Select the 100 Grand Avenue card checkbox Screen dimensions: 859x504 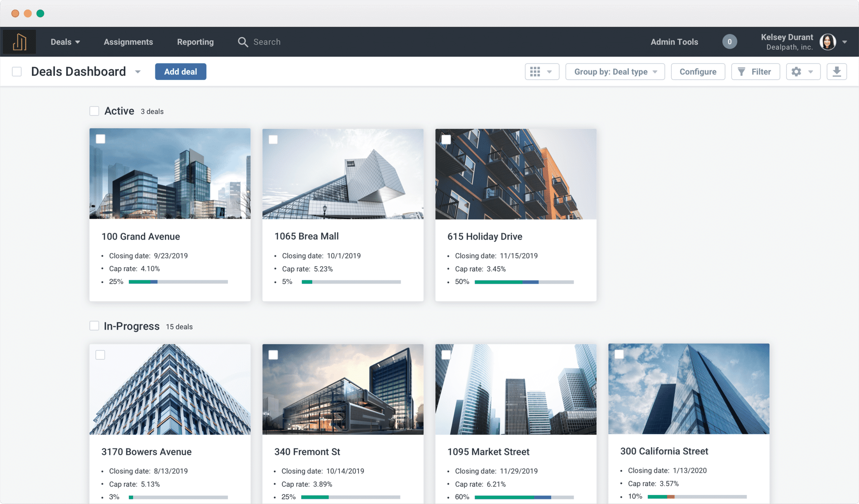[x=100, y=139]
